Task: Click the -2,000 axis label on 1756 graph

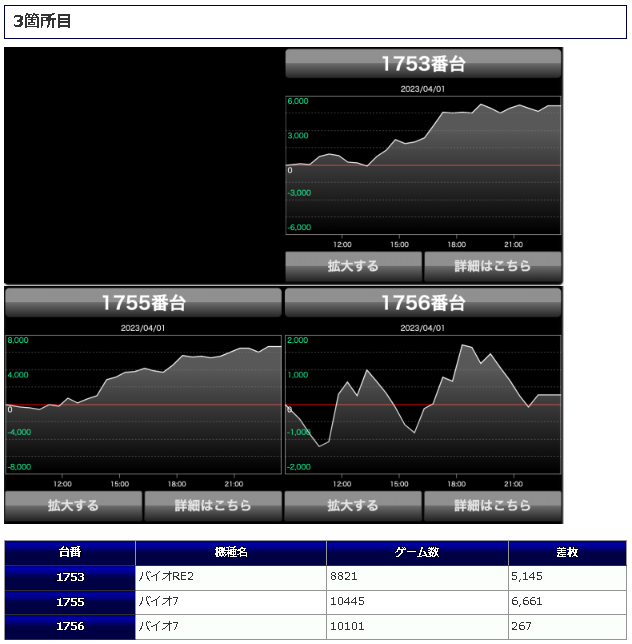Action: click(299, 467)
